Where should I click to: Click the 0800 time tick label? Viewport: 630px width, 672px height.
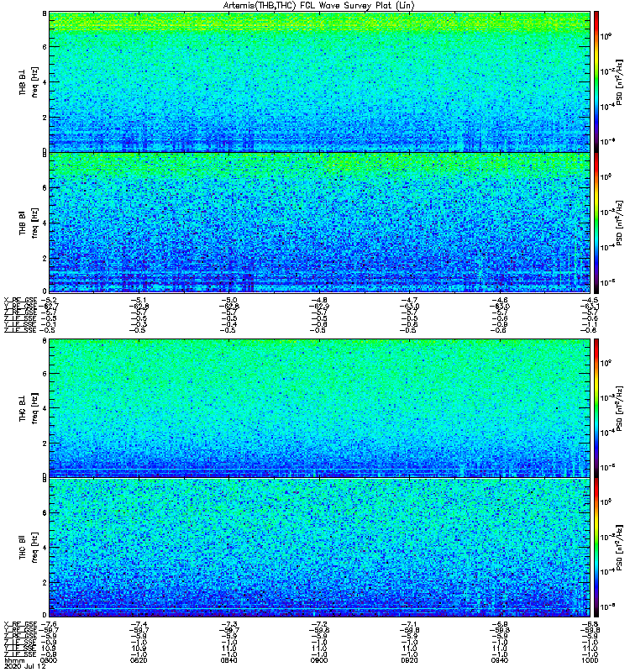point(49,660)
